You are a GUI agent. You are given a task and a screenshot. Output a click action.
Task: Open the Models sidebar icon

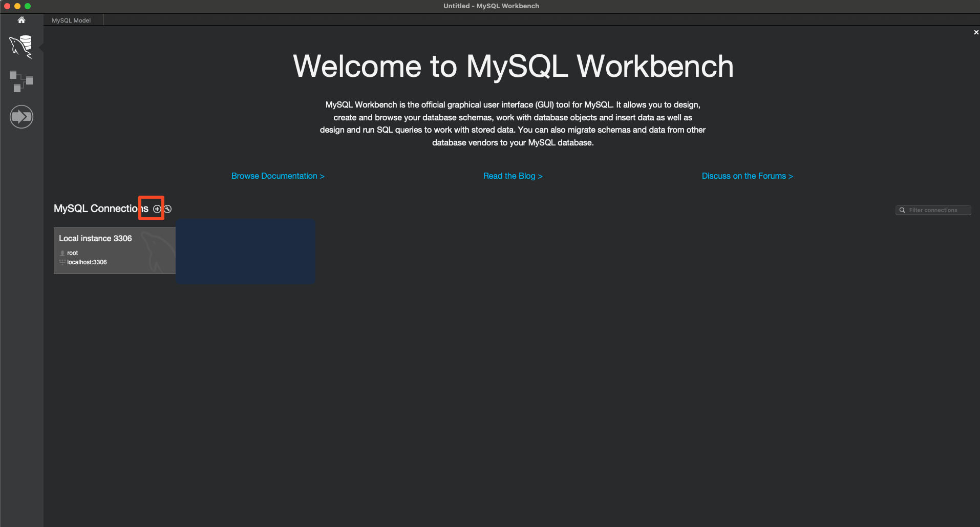21,81
